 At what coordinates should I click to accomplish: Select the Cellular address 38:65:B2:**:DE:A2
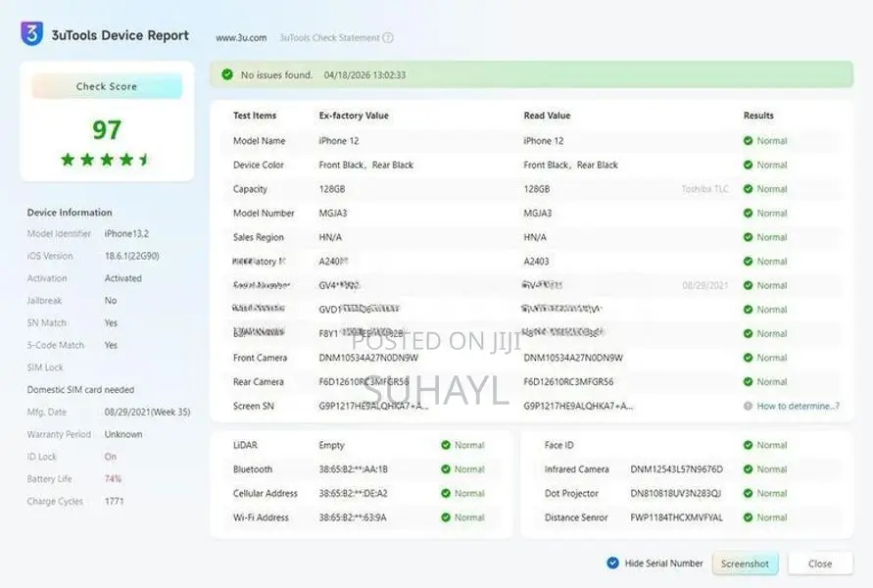point(353,493)
